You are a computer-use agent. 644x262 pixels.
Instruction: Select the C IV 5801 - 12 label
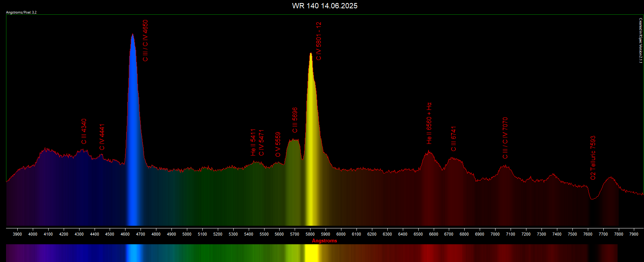pos(319,41)
